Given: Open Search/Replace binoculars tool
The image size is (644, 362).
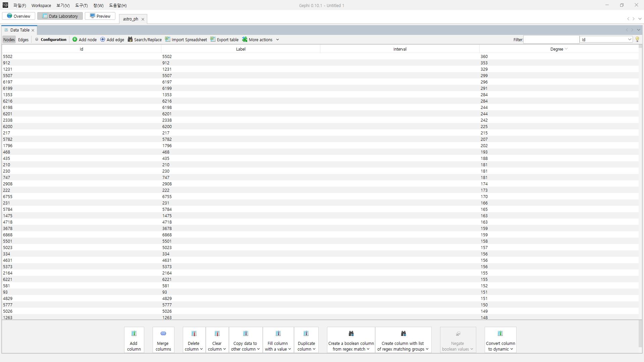Looking at the screenshot, I should pyautogui.click(x=130, y=40).
